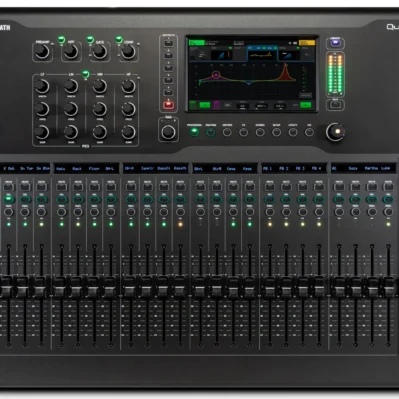Mute the GtrL channel
Screen dimensions: 399x399
coord(200,186)
